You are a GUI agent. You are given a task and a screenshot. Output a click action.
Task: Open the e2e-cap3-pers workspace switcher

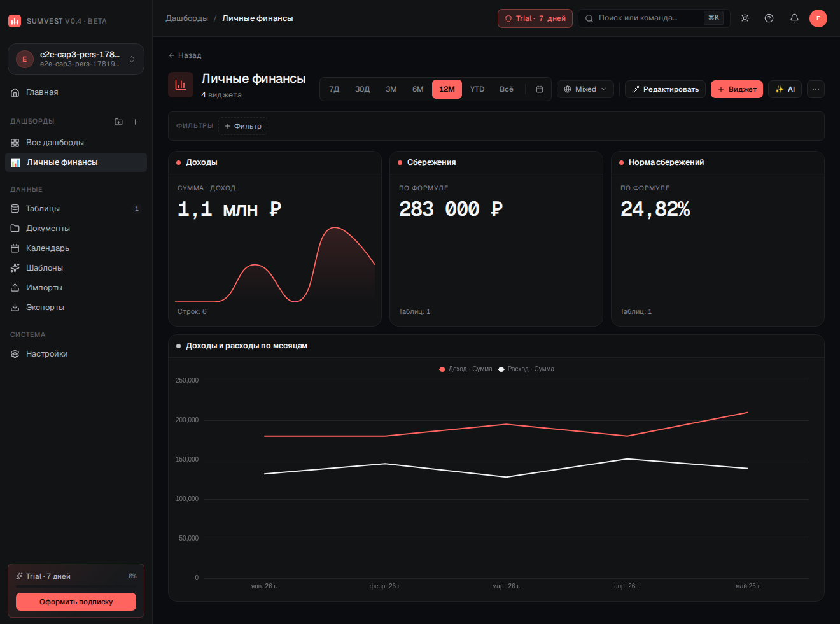[76, 59]
